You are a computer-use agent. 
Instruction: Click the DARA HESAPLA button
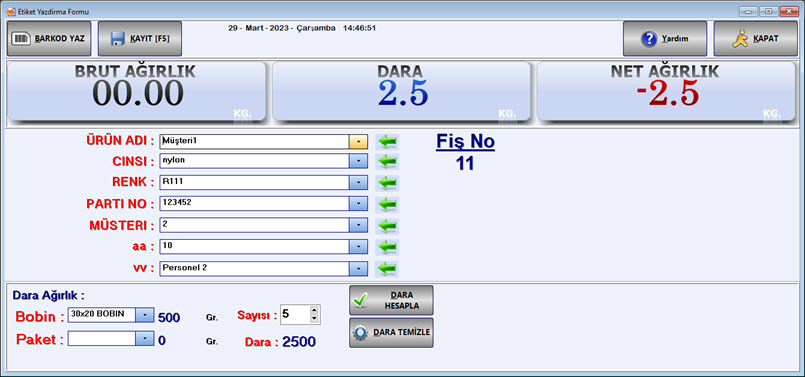tap(391, 300)
